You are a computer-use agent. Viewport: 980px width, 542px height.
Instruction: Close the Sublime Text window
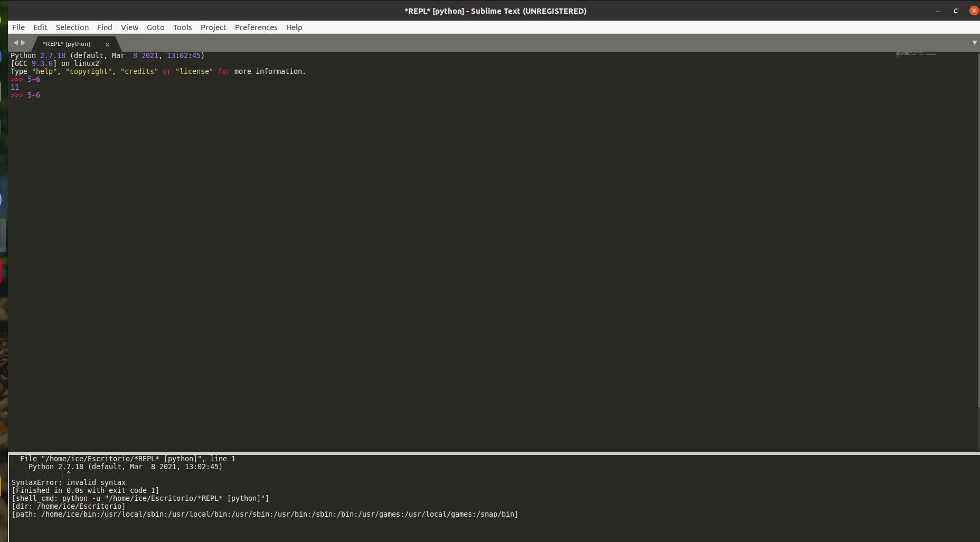pos(974,11)
